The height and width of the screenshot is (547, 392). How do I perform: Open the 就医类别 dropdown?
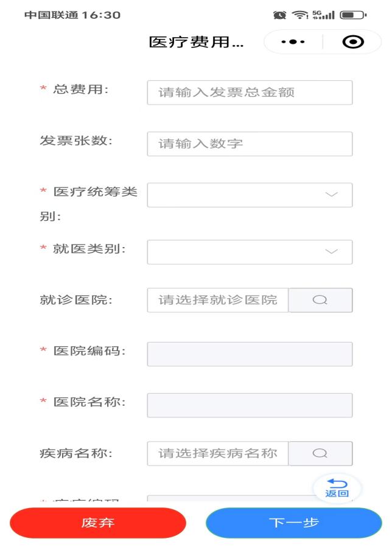tap(250, 251)
